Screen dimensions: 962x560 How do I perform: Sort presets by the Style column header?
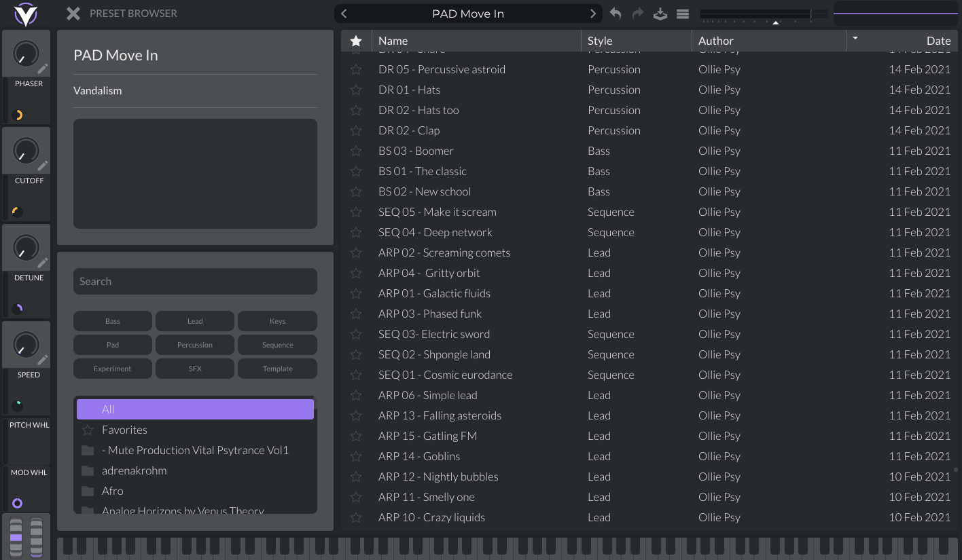pyautogui.click(x=601, y=40)
